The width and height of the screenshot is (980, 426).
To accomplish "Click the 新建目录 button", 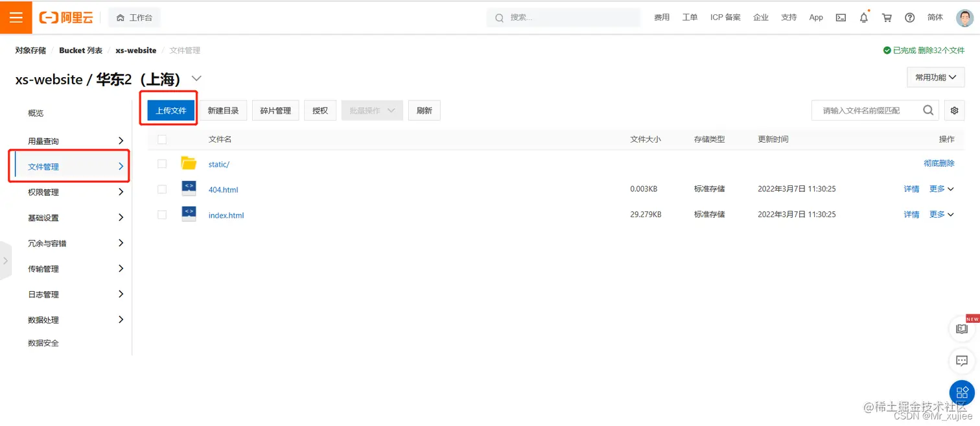I will (223, 110).
